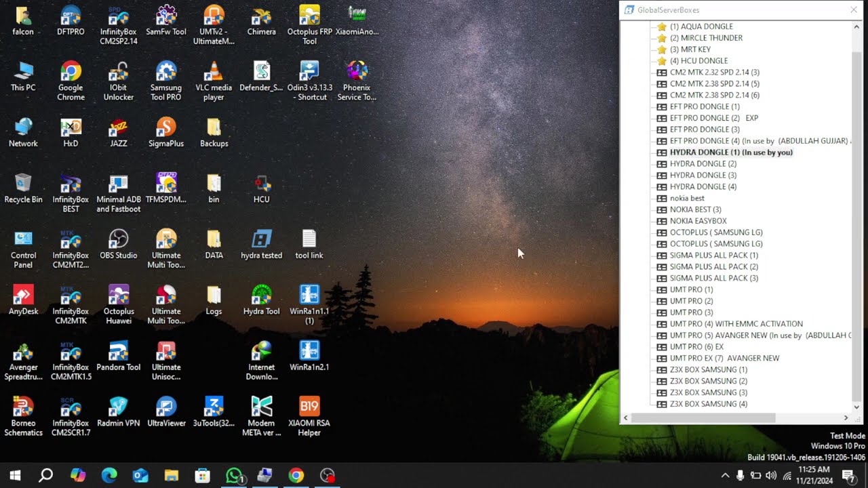Image resolution: width=868 pixels, height=488 pixels.
Task: Open the notification center
Action: (x=848, y=476)
